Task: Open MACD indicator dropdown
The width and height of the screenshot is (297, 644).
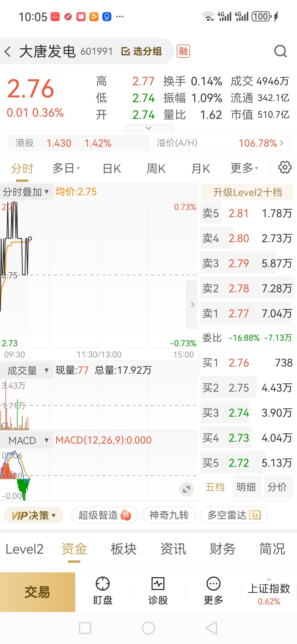Action: [27, 440]
